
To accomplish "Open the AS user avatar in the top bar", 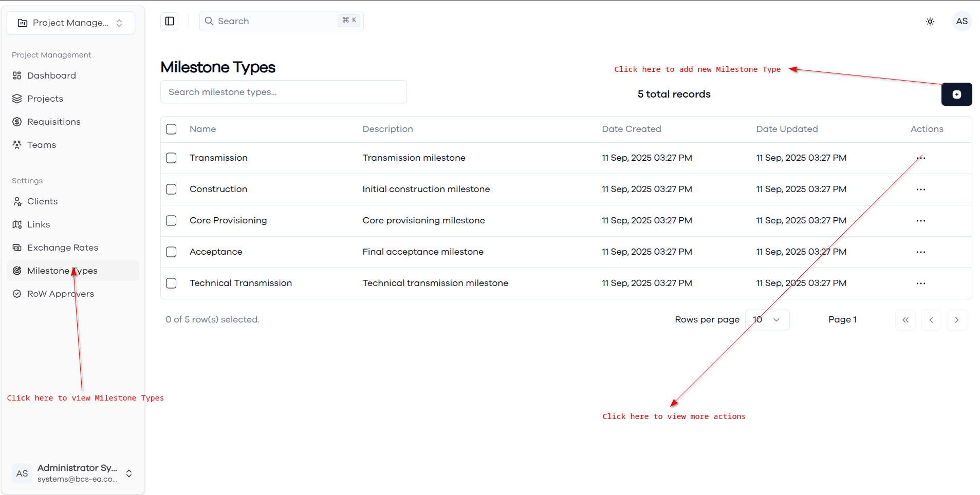I will pos(962,21).
